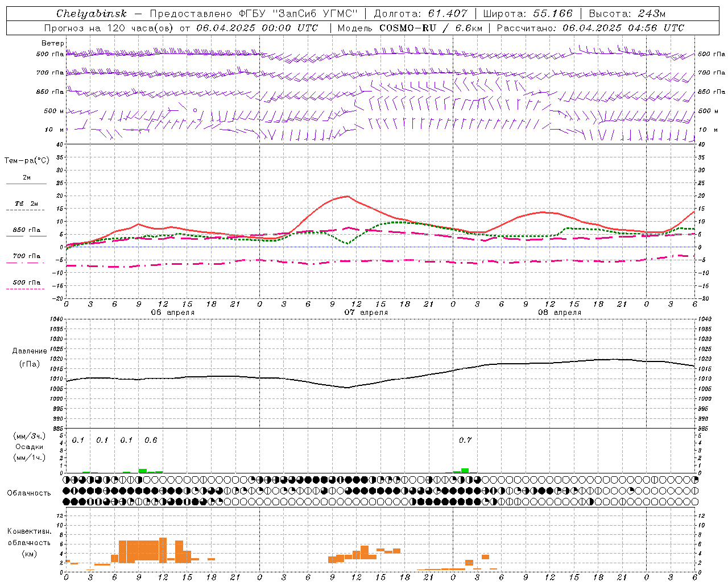Click the solid red 2м legend line sample

tap(27, 184)
